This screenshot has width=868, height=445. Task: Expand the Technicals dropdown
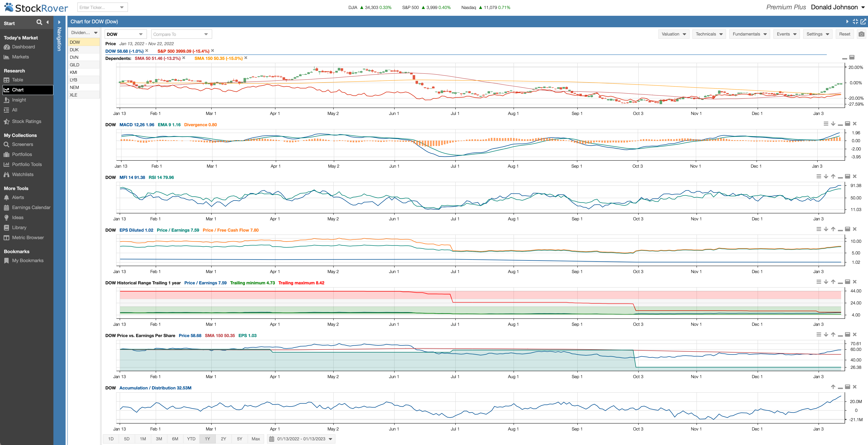pos(709,34)
